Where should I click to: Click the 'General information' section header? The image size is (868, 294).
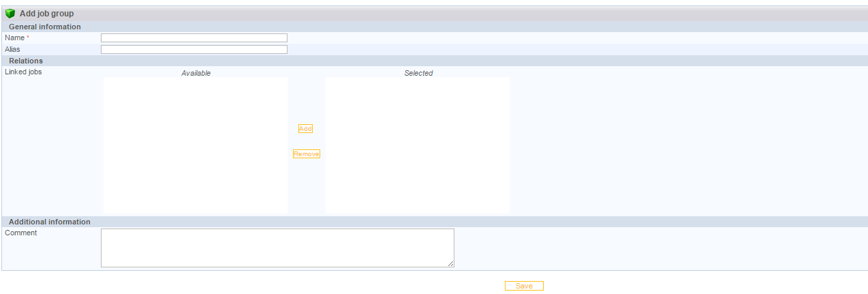coord(45,27)
